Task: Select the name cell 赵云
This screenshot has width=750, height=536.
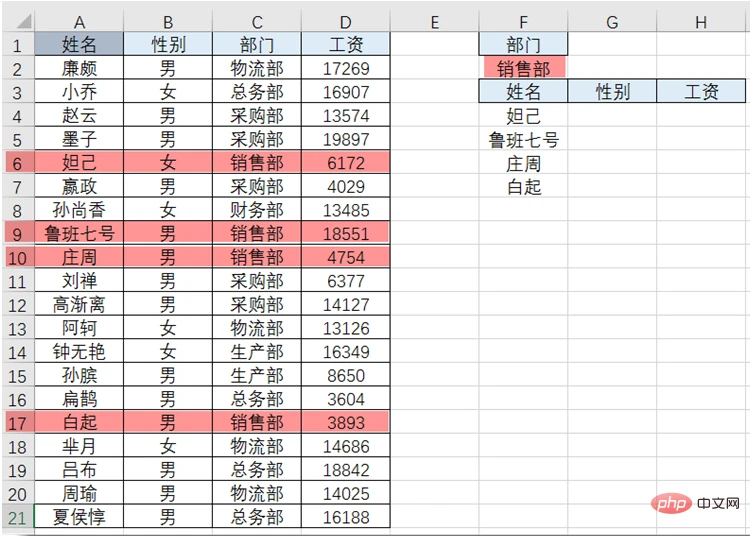Action: click(79, 115)
